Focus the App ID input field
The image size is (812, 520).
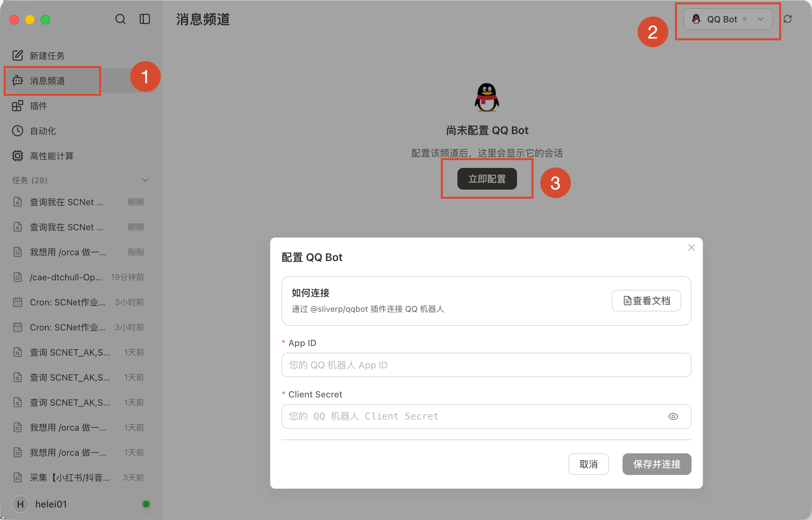pyautogui.click(x=486, y=365)
